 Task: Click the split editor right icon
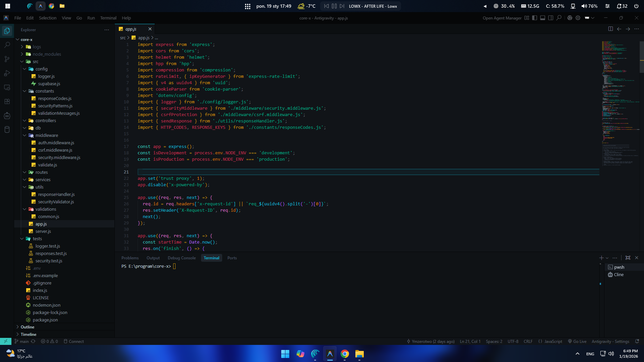click(x=610, y=29)
